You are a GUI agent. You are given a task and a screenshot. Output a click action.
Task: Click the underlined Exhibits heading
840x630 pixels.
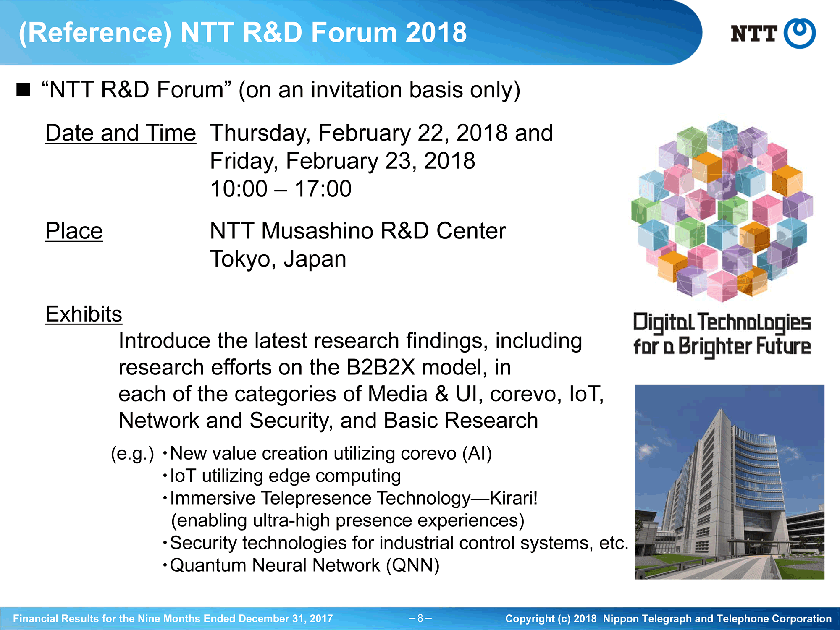(84, 314)
